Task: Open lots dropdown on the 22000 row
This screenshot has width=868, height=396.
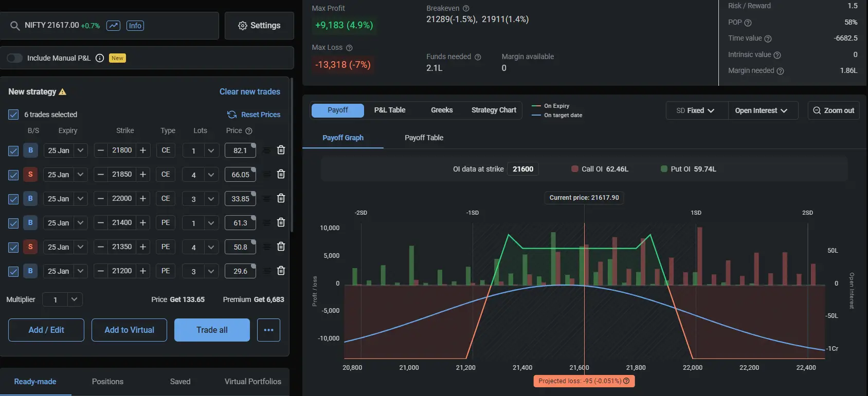Action: point(211,199)
